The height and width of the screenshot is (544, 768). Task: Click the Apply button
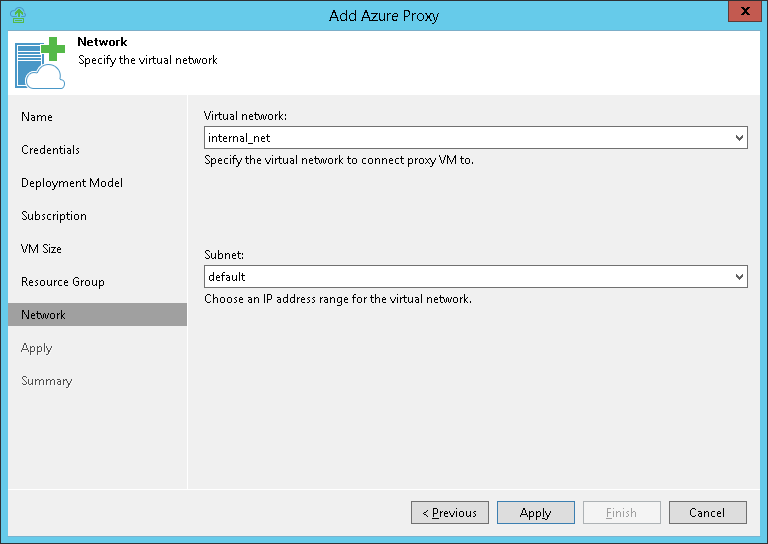point(535,513)
